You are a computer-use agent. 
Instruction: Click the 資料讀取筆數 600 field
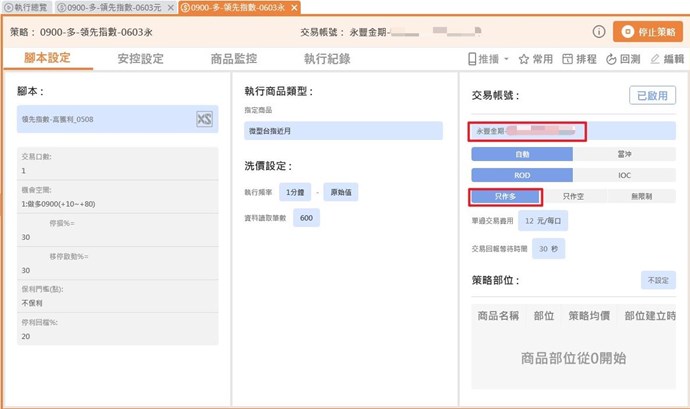(x=305, y=218)
